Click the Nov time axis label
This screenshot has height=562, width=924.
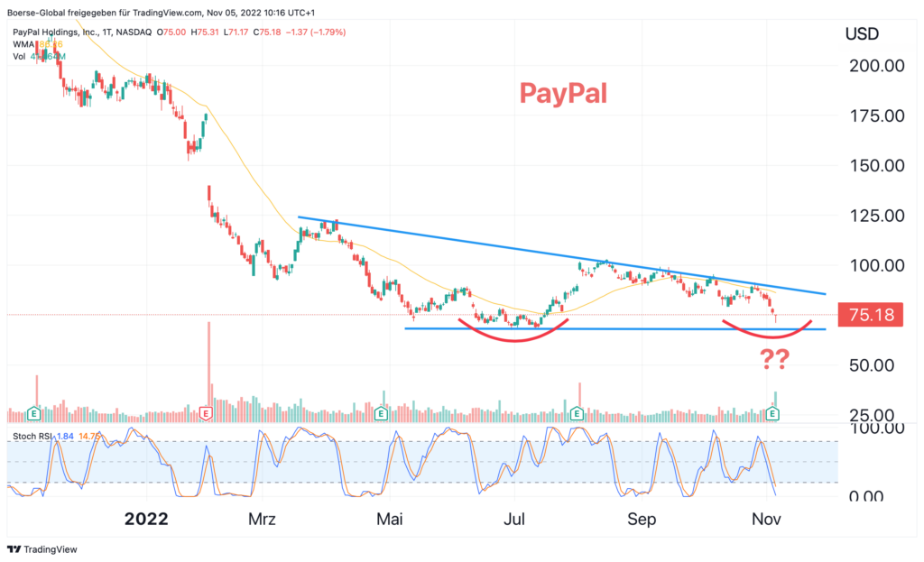coord(767,519)
